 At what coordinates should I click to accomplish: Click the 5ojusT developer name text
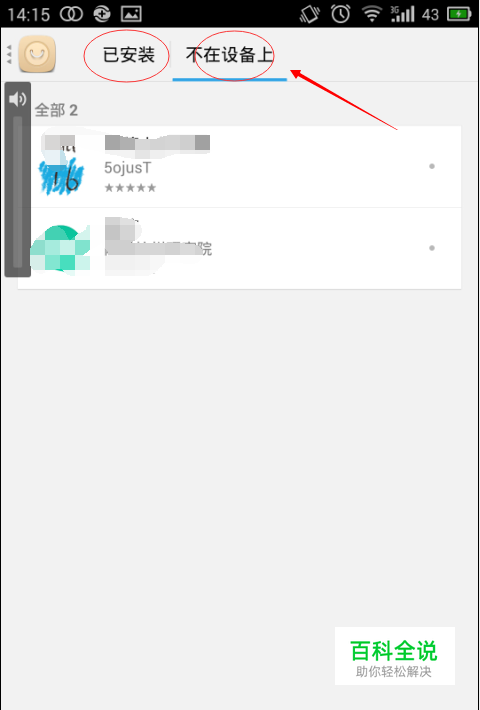pos(128,168)
